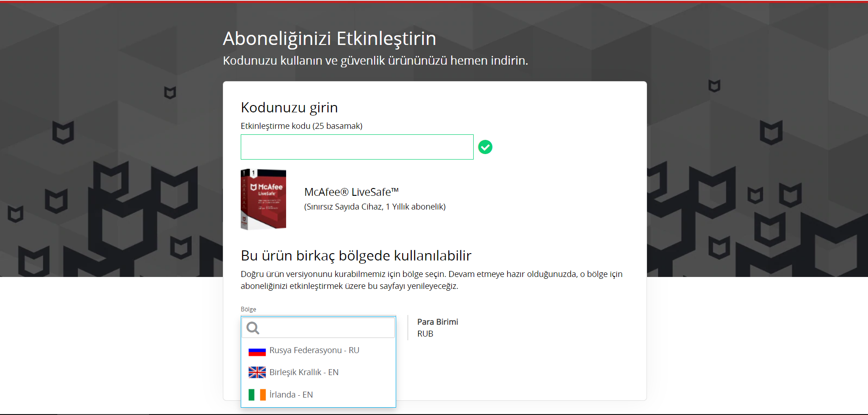Click the RUB currency value
868x415 pixels.
pos(425,334)
